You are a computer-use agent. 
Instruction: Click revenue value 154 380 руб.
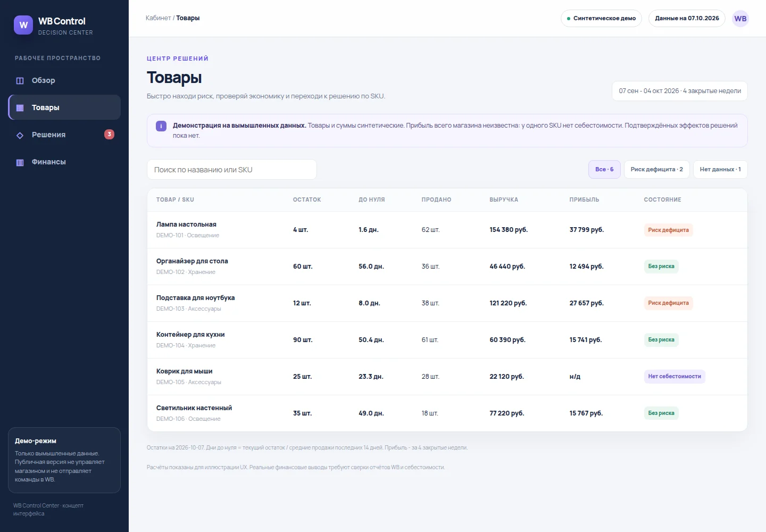tap(509, 230)
